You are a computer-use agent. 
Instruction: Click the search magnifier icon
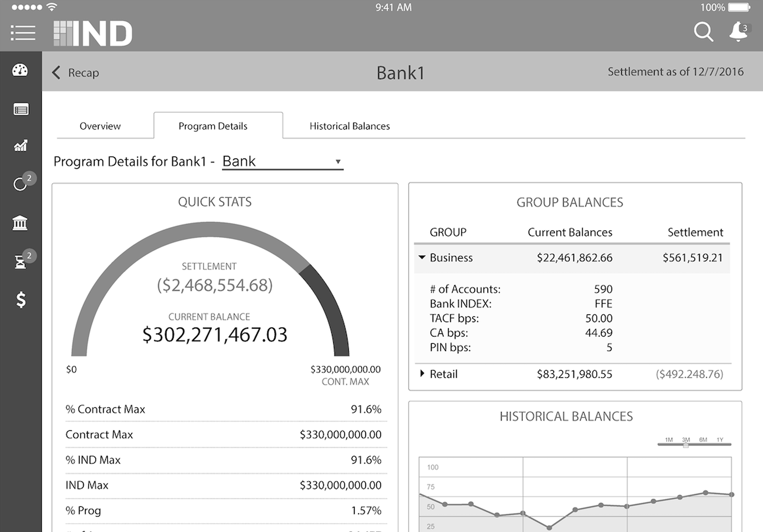click(x=703, y=32)
